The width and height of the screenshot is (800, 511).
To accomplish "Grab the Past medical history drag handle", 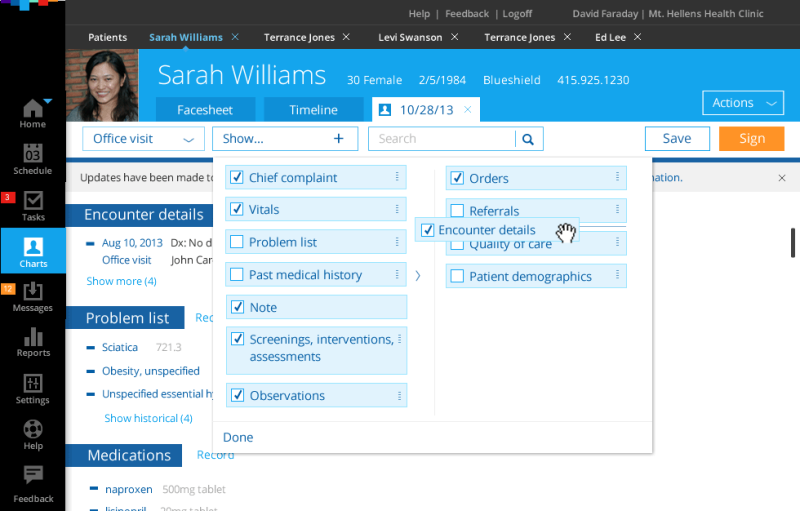I will click(x=397, y=274).
